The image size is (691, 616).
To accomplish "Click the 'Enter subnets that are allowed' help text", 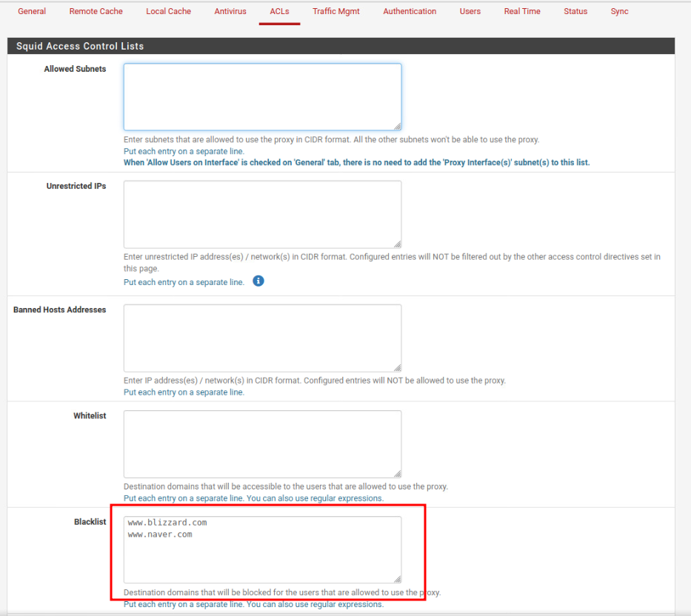I will pos(331,140).
